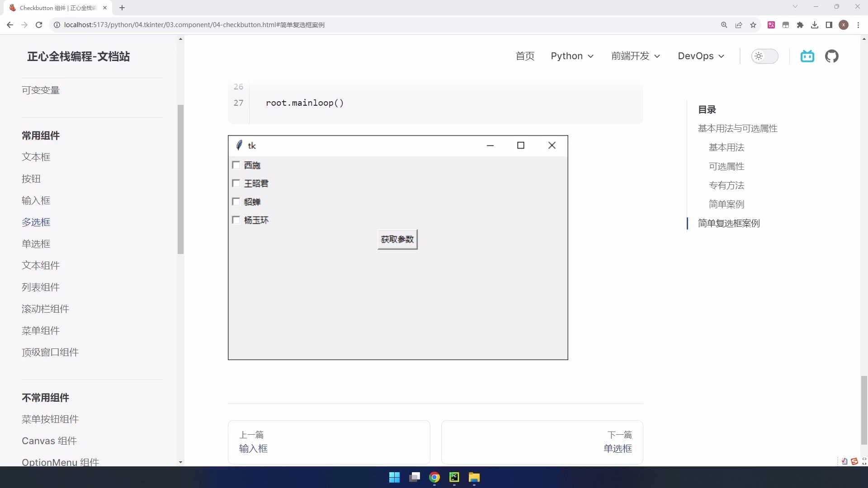Tick the 杨玉环 checkbox
868x488 pixels.
pos(236,220)
